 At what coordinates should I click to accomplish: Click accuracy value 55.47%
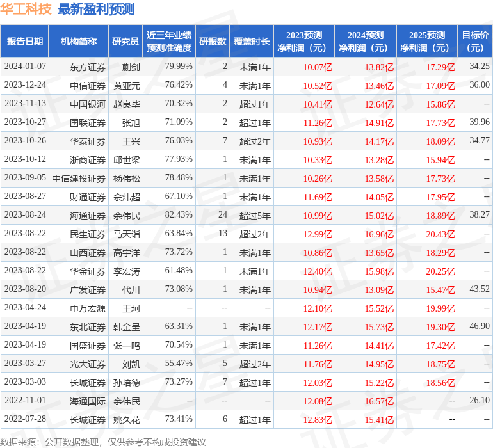(179, 363)
